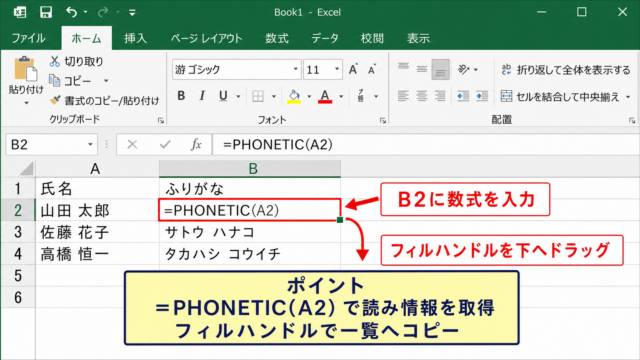
Task: Click the increase indent icon
Action: click(x=482, y=96)
